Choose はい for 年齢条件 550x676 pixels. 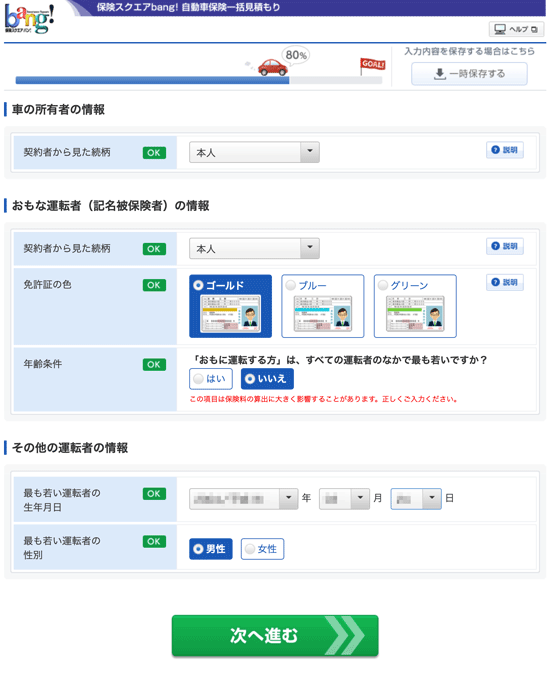pos(211,379)
